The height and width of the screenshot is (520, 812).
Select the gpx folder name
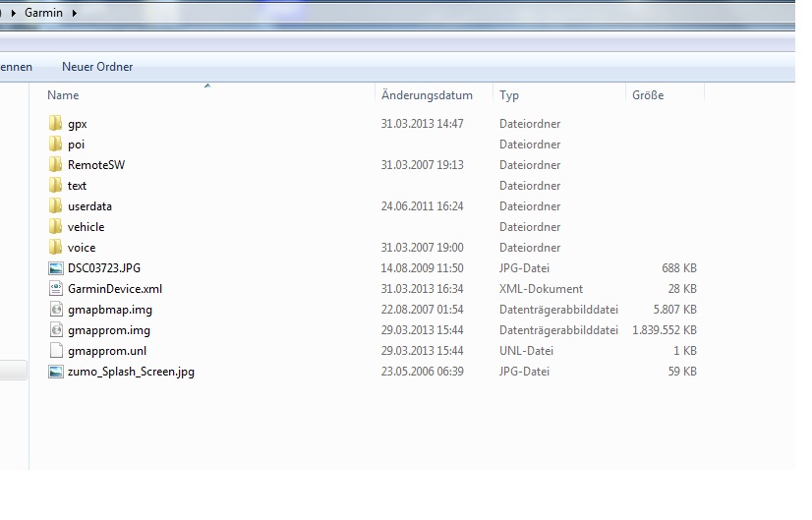point(77,124)
